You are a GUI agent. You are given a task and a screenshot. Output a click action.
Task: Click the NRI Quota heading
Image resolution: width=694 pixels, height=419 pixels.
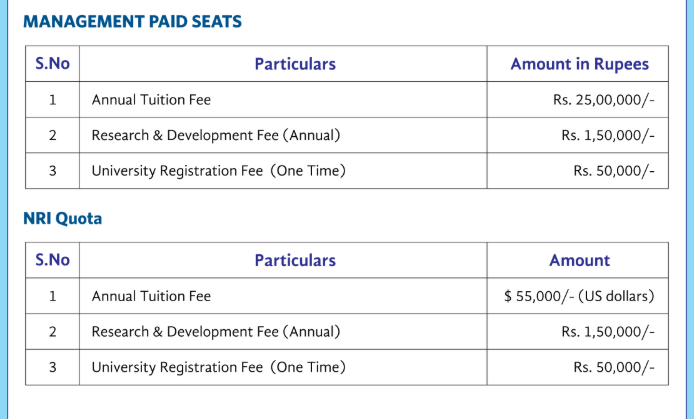(x=62, y=218)
